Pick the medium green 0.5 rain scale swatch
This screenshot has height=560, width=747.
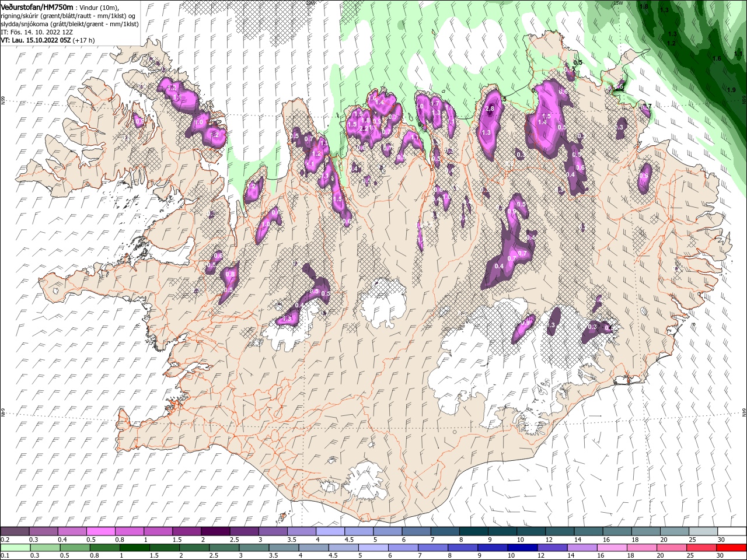click(x=75, y=548)
